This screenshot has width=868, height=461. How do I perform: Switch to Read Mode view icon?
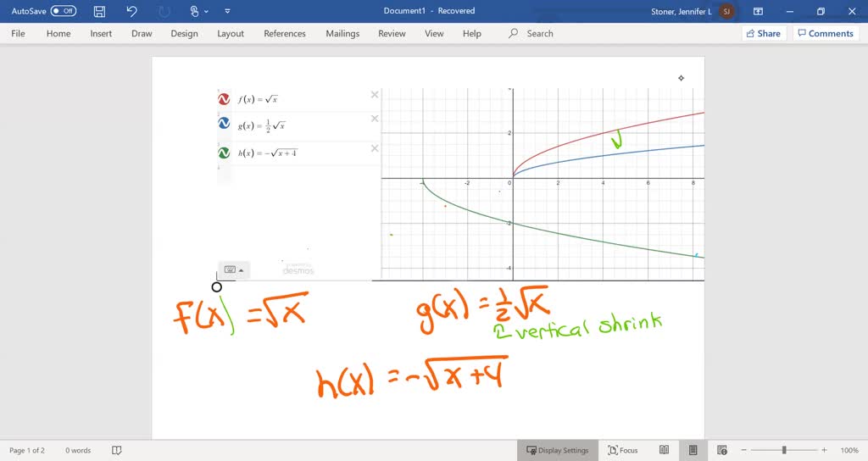665,450
